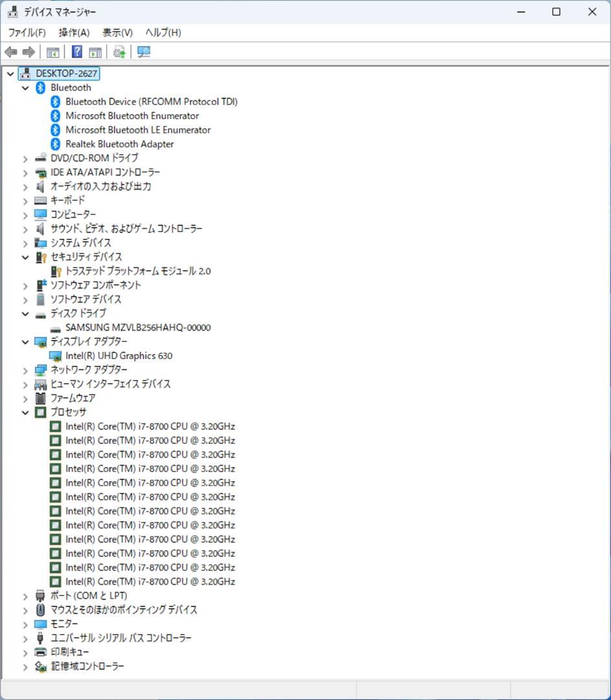This screenshot has width=611, height=700.
Task: Click the Back navigation arrow
Action: coord(11,52)
